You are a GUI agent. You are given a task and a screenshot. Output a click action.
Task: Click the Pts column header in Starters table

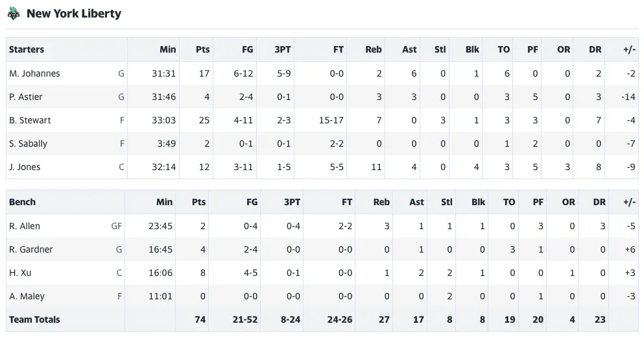(202, 50)
